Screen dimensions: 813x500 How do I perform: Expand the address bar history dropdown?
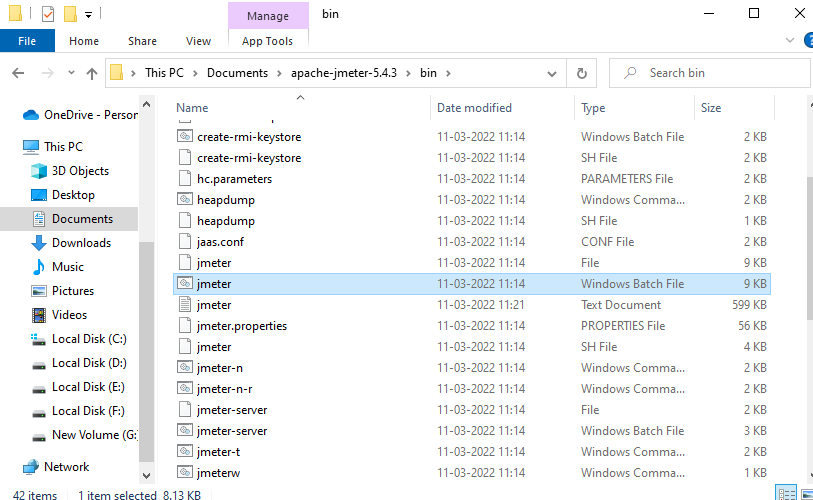tap(552, 74)
